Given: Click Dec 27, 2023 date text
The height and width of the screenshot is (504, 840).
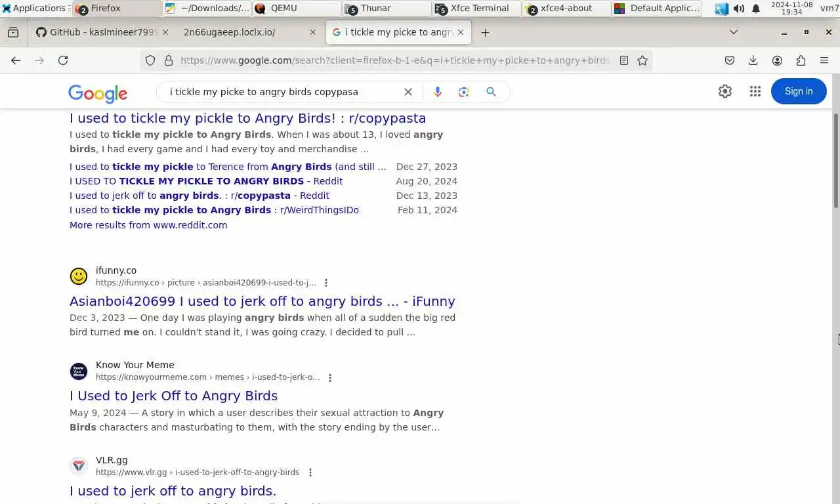Looking at the screenshot, I should coord(427,167).
